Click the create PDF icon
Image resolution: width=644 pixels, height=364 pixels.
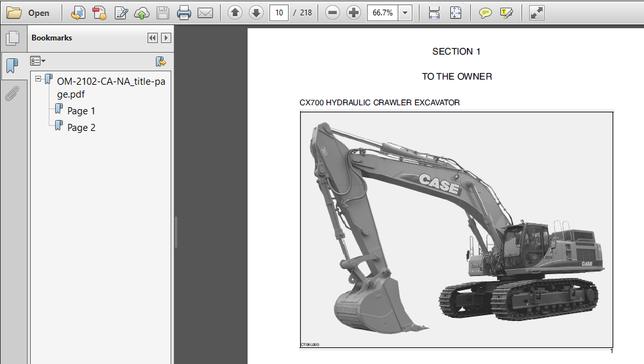pyautogui.click(x=99, y=13)
